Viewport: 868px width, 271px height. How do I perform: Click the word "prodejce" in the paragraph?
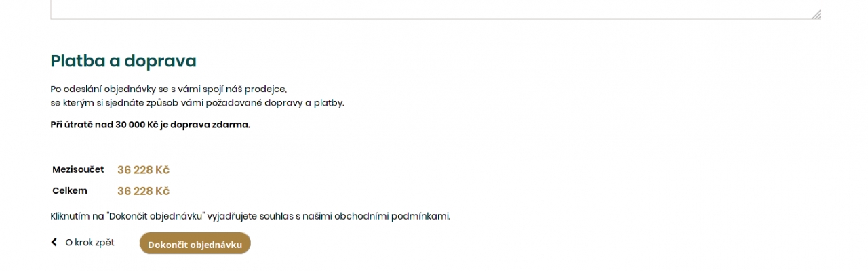[265, 89]
